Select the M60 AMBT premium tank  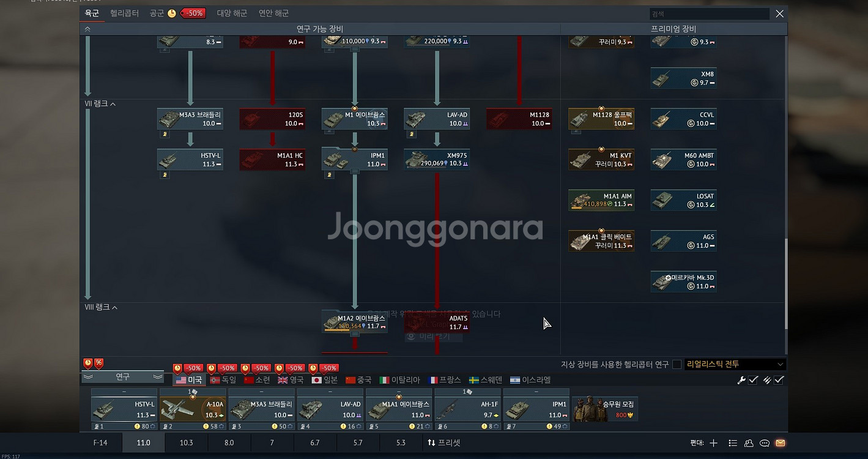pos(684,160)
